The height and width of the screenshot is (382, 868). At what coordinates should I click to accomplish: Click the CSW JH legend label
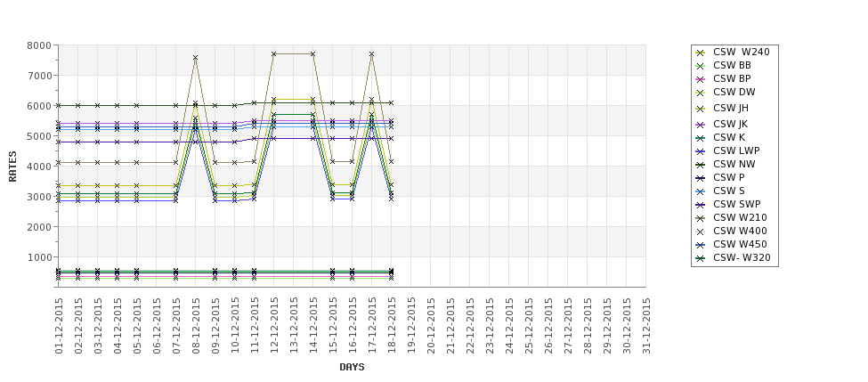coord(731,108)
